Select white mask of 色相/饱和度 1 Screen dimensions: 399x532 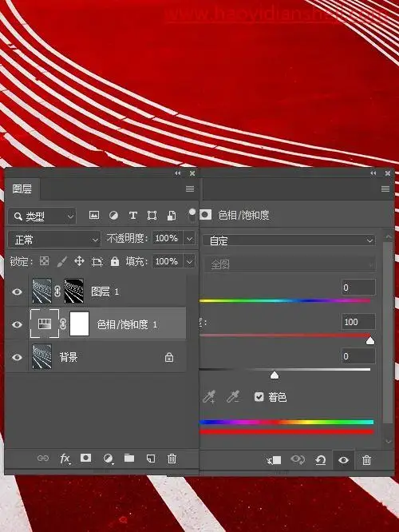[x=79, y=324]
